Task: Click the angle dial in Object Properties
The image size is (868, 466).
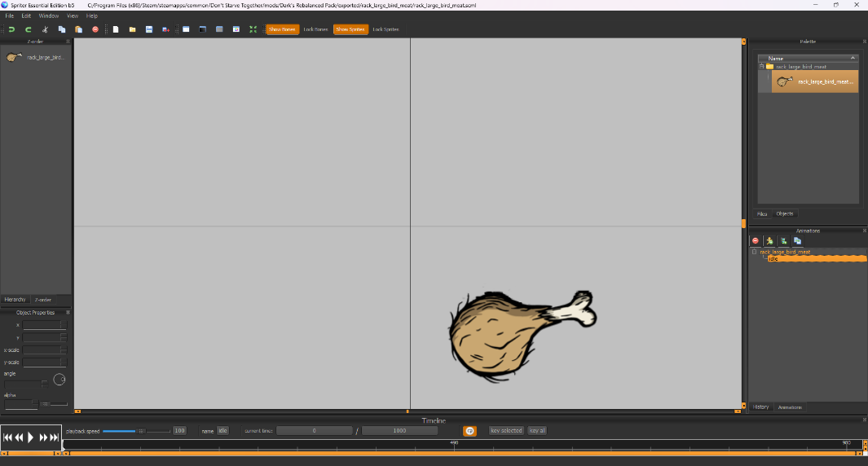Action: [x=59, y=380]
